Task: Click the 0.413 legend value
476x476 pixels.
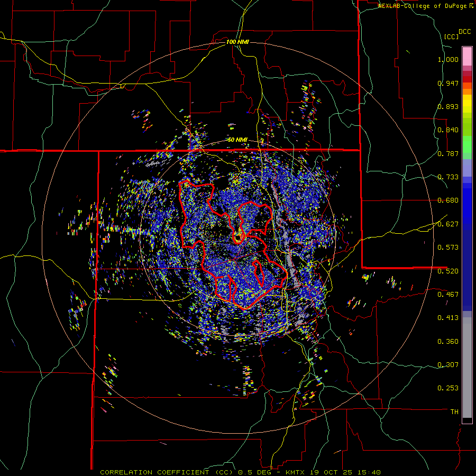Action: 448,318
